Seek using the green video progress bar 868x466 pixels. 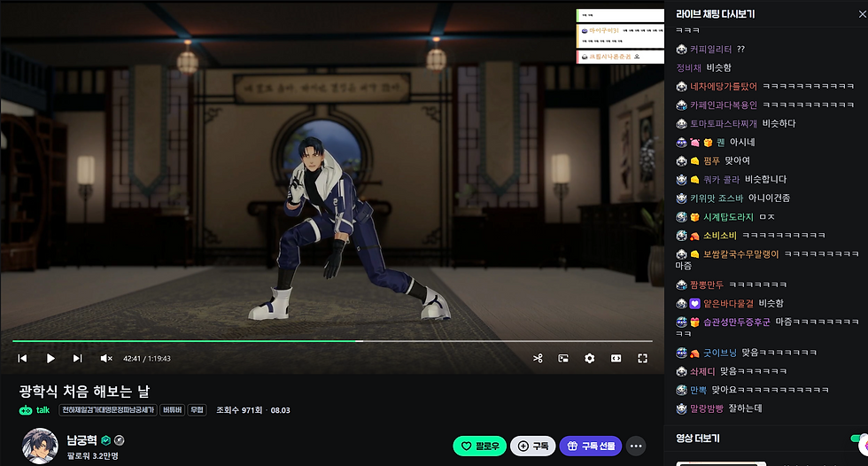click(x=332, y=341)
